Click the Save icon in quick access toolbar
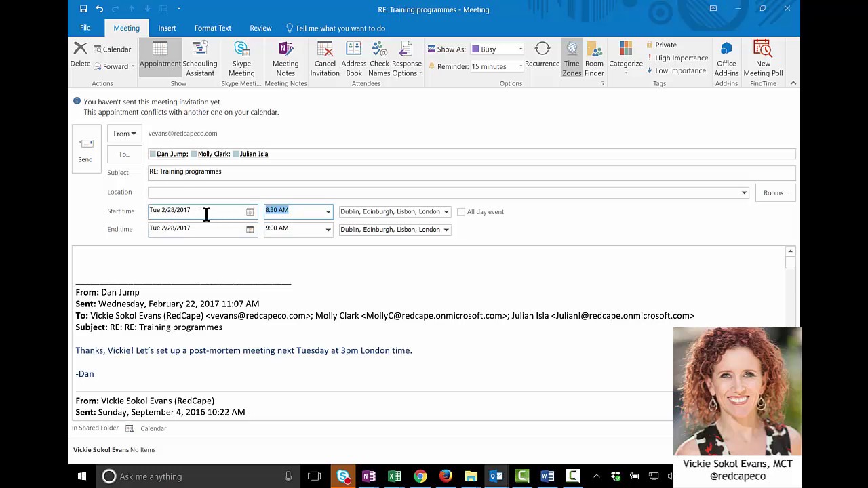The height and width of the screenshot is (488, 868). pyautogui.click(x=83, y=9)
